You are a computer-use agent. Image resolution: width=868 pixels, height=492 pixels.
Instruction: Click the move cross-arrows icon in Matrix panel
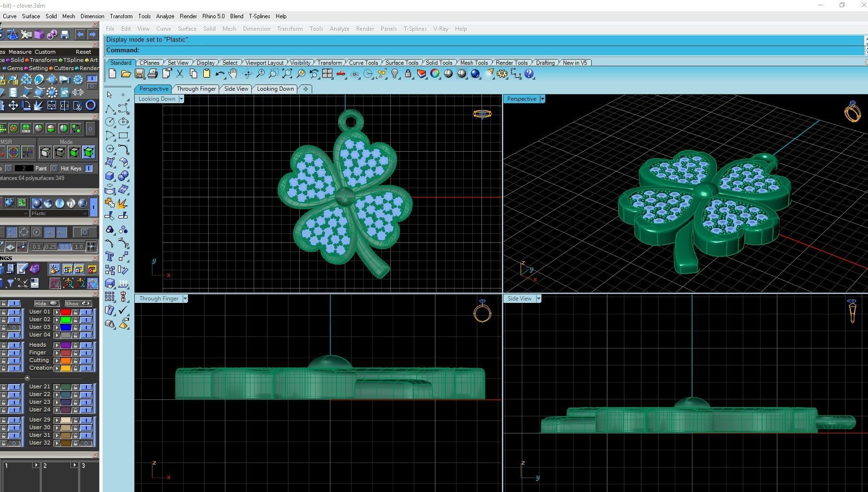point(13,106)
